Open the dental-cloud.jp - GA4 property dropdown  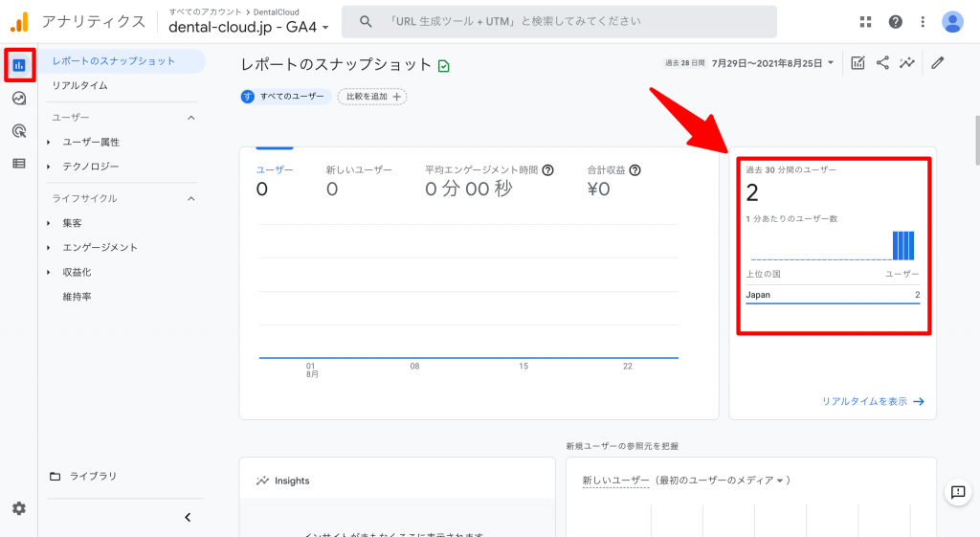coord(249,28)
